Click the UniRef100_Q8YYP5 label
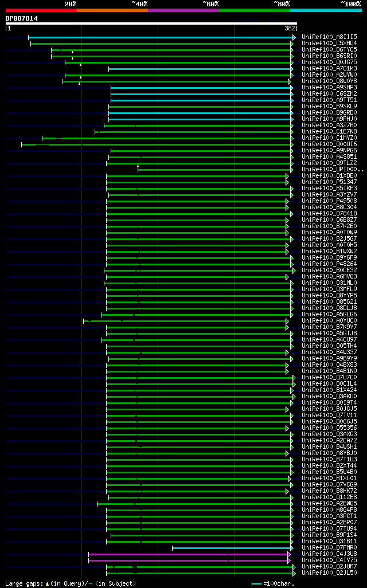 tap(329, 296)
